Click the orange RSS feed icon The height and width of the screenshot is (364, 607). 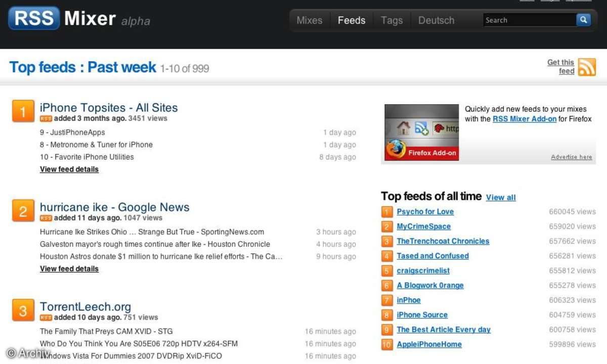(x=587, y=67)
